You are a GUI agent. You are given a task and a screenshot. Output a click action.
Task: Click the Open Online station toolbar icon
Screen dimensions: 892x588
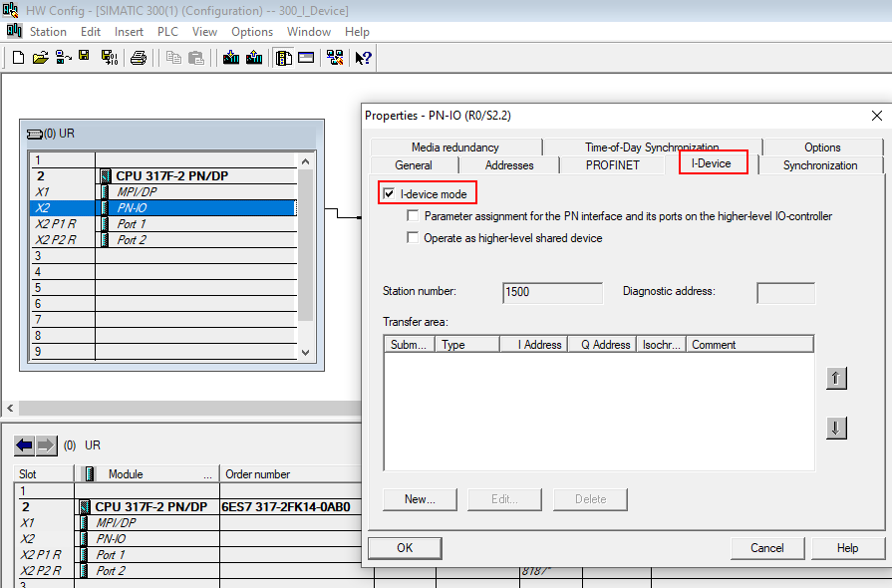(63, 58)
